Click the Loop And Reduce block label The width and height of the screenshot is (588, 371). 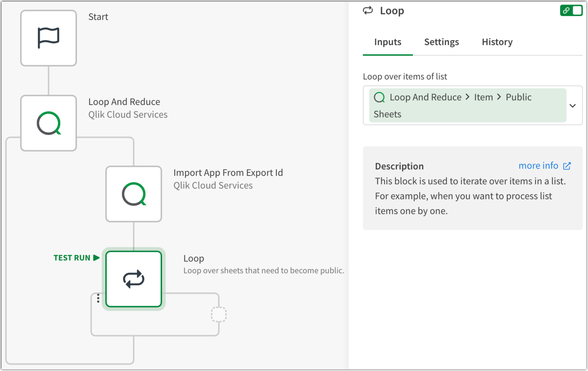tap(124, 102)
